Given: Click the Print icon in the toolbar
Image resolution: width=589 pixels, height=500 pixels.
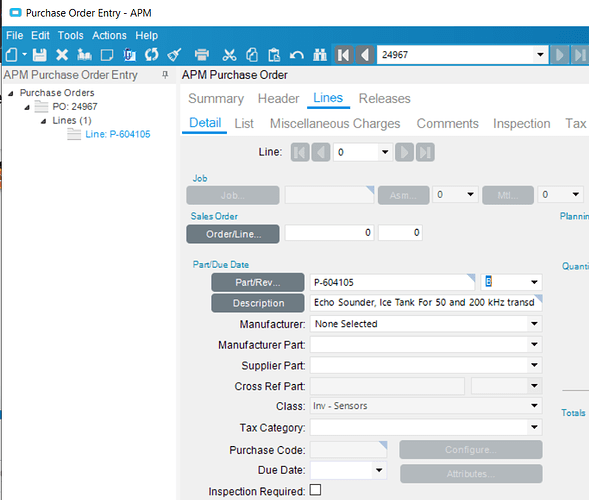Looking at the screenshot, I should (x=202, y=55).
